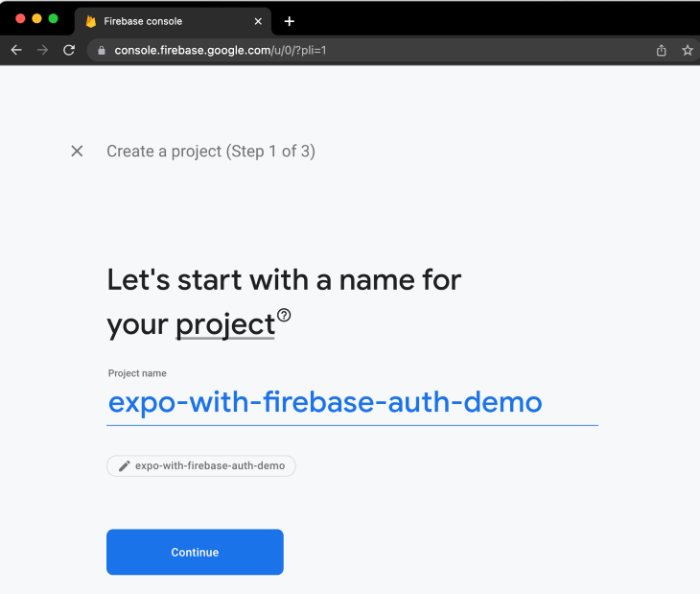Open a new tab with plus button
700x594 pixels.
pyautogui.click(x=290, y=21)
